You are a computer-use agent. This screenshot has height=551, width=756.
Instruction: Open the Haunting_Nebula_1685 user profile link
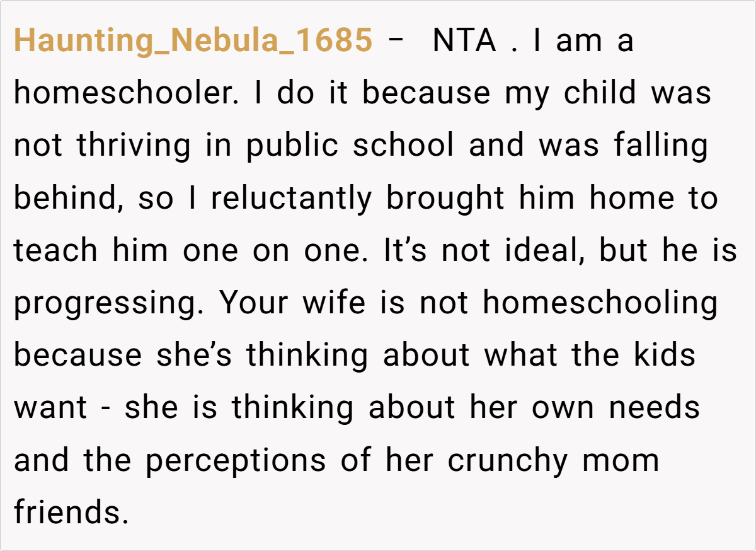coord(193,41)
